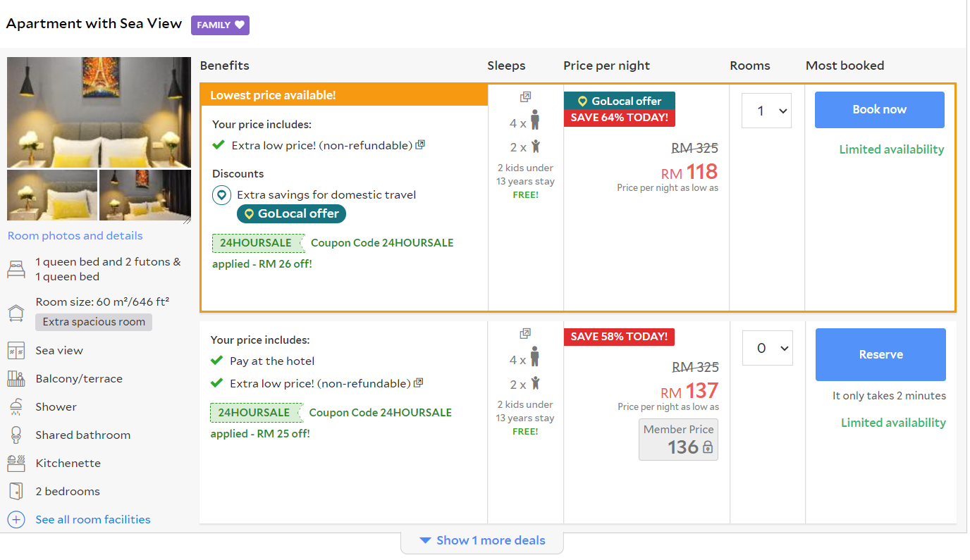970x560 pixels.
Task: Click the sea view window icon
Action: (x=16, y=351)
